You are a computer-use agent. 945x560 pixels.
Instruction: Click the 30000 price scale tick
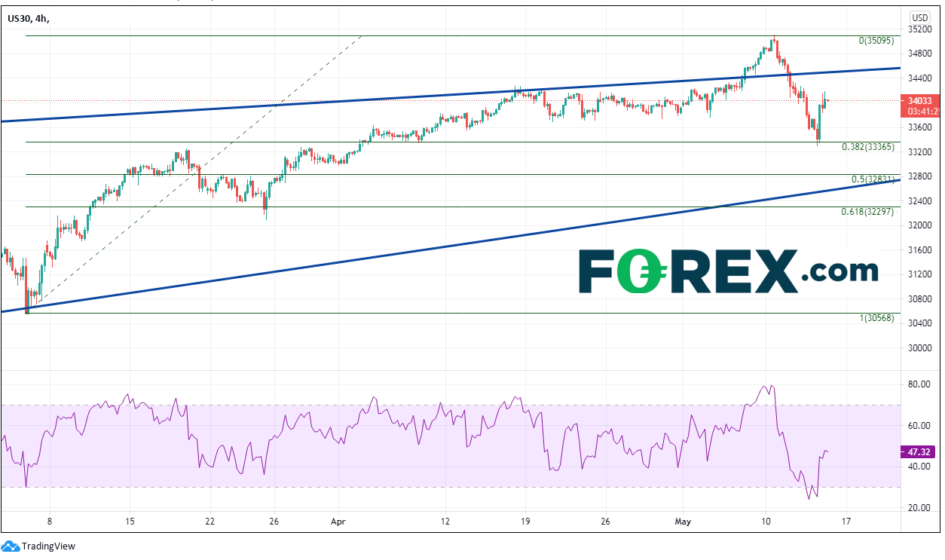pos(919,347)
